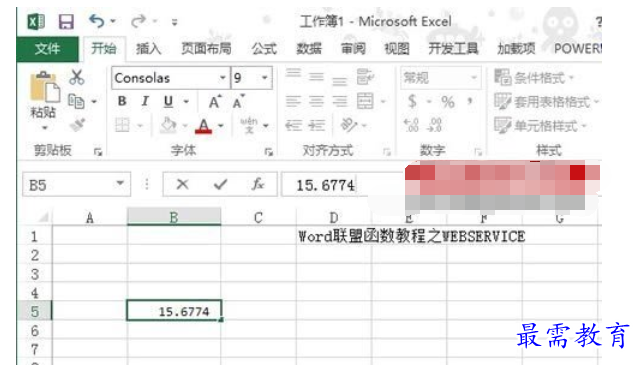Select column B header

pyautogui.click(x=174, y=217)
